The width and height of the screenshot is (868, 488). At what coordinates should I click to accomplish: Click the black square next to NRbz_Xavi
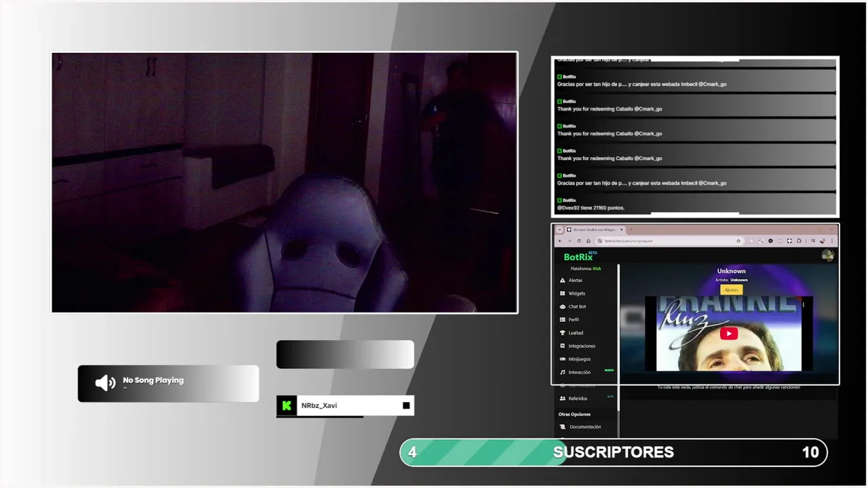pos(406,405)
